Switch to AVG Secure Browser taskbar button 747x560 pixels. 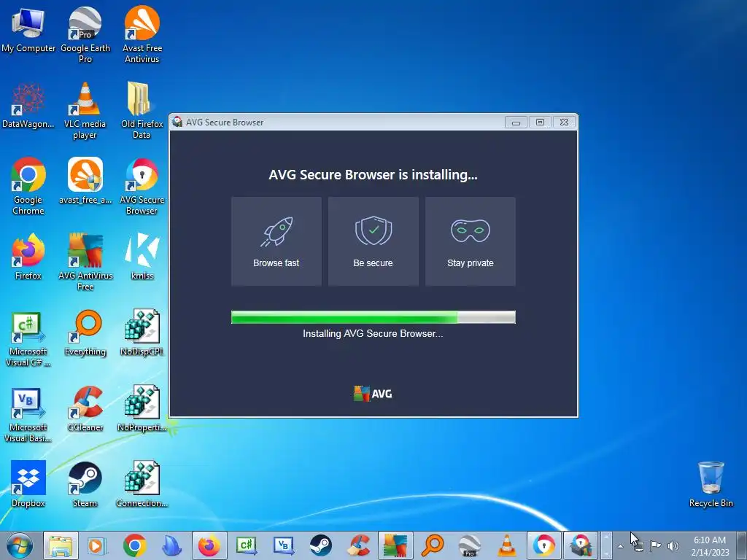click(x=544, y=545)
